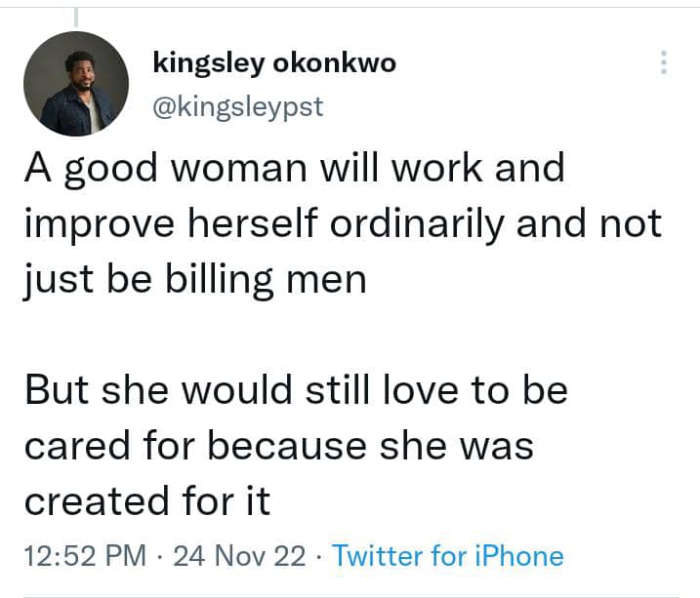Viewport: 700px width, 598px height.
Task: Click the 12:52 PM timestamp
Action: click(84, 556)
